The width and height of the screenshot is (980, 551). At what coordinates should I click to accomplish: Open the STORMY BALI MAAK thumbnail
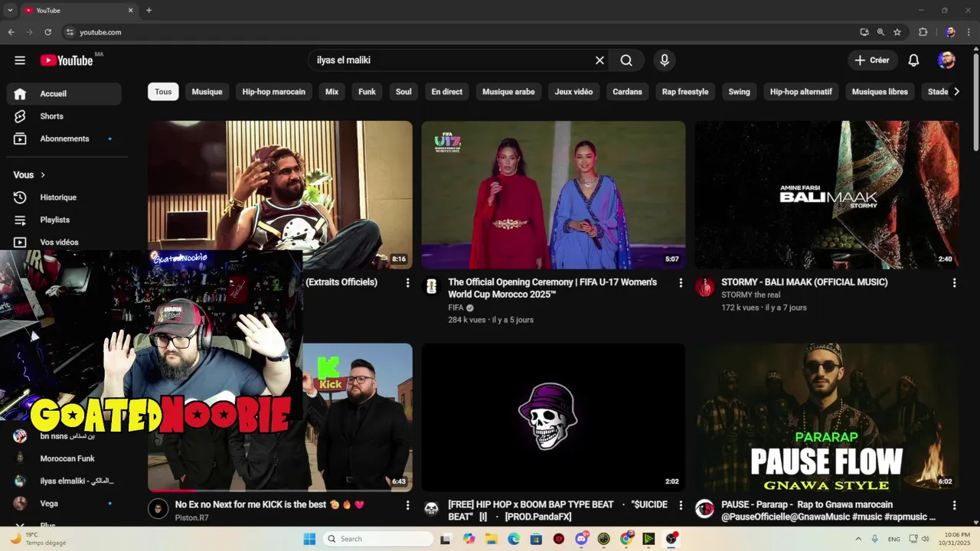pyautogui.click(x=827, y=195)
